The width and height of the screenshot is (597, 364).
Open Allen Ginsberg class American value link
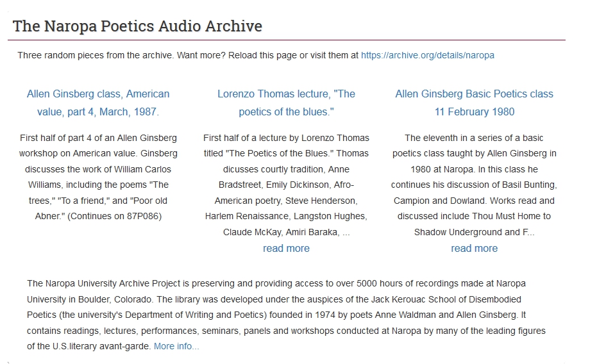coord(98,103)
